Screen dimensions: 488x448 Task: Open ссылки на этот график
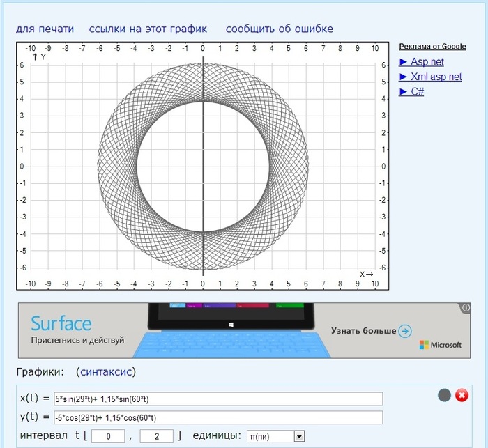pyautogui.click(x=148, y=29)
